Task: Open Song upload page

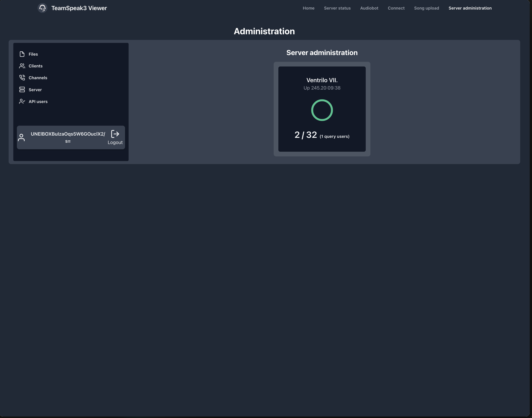Action: 426,8
